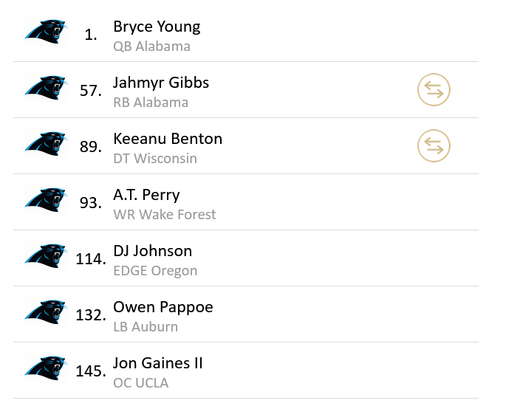Screen dimensions: 506x420
Task: Open the Keeanu Benton player entry
Action: [x=168, y=139]
